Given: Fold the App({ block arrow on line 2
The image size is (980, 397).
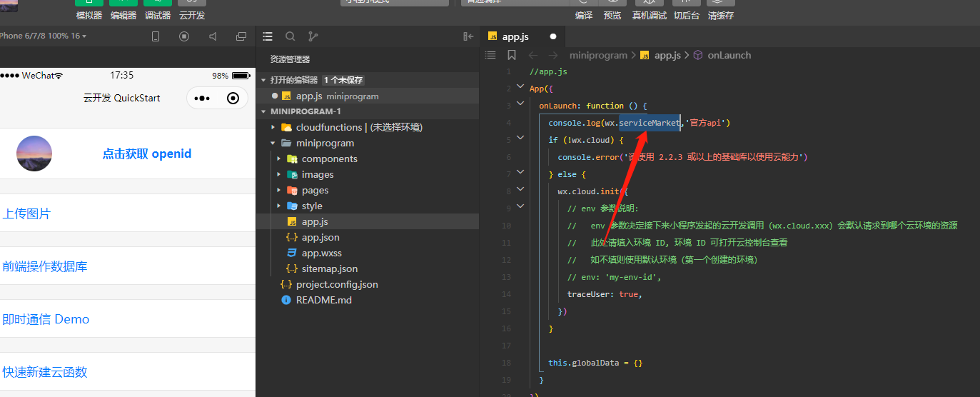Looking at the screenshot, I should (520, 88).
